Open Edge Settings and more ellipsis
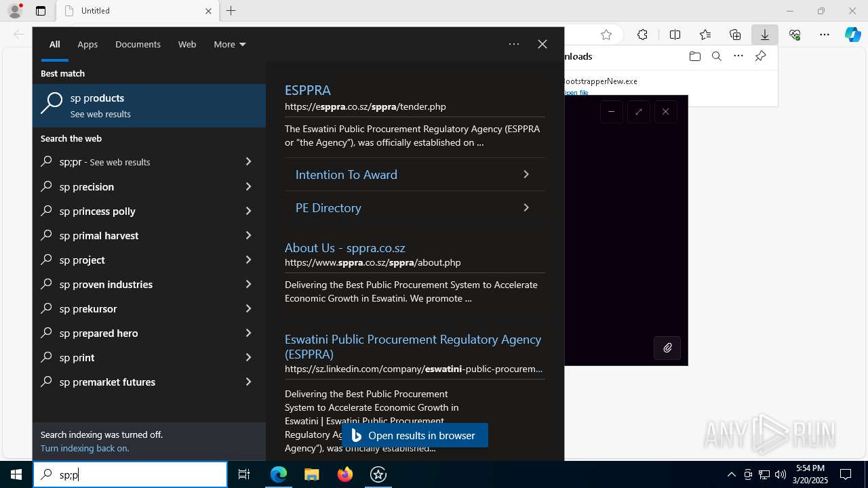Image resolution: width=868 pixels, height=488 pixels. [825, 35]
